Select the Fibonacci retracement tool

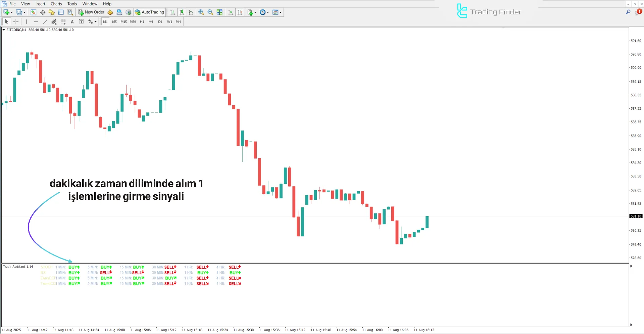pos(63,21)
